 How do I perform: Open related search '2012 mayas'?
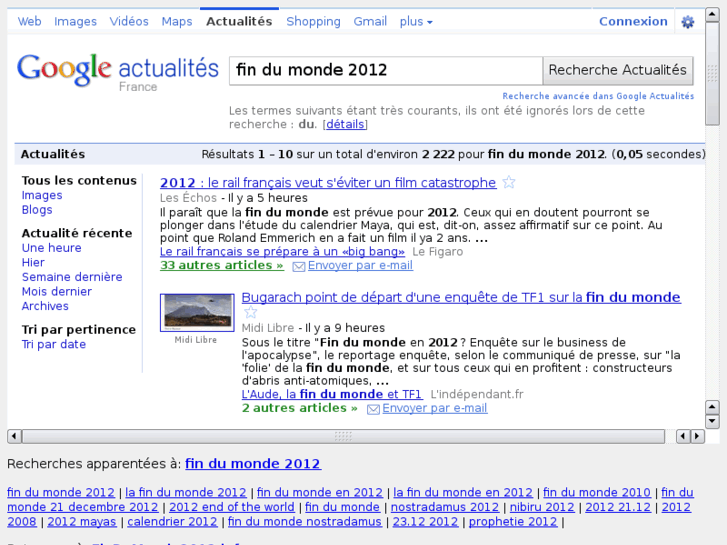(x=82, y=522)
